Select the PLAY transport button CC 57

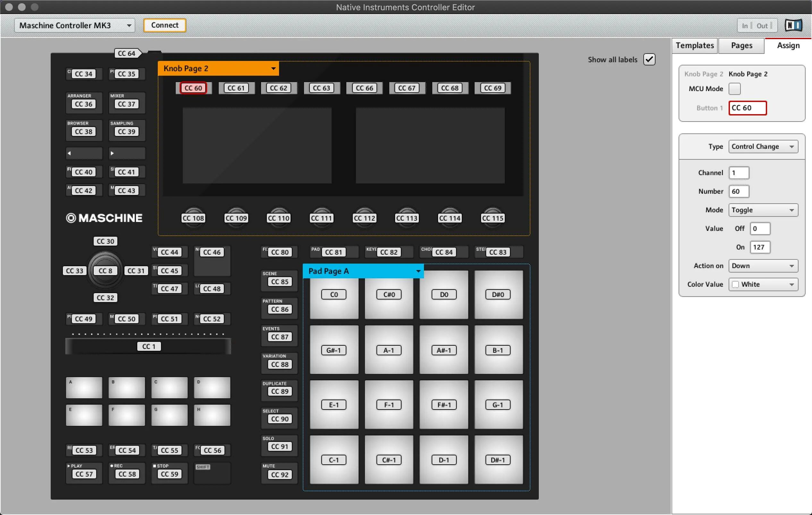point(84,474)
